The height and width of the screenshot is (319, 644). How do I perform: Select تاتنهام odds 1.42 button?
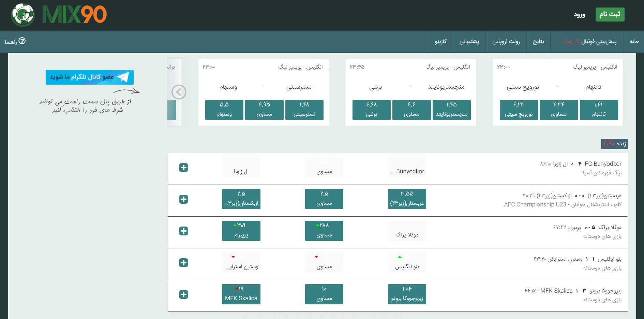point(599,110)
